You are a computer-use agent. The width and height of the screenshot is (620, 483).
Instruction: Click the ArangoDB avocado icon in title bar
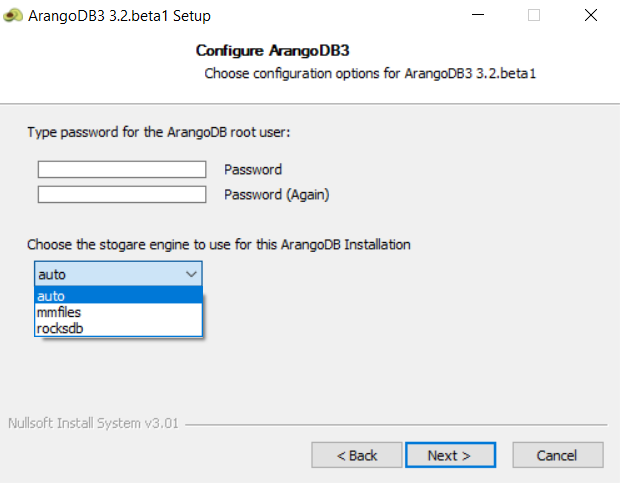pos(13,16)
